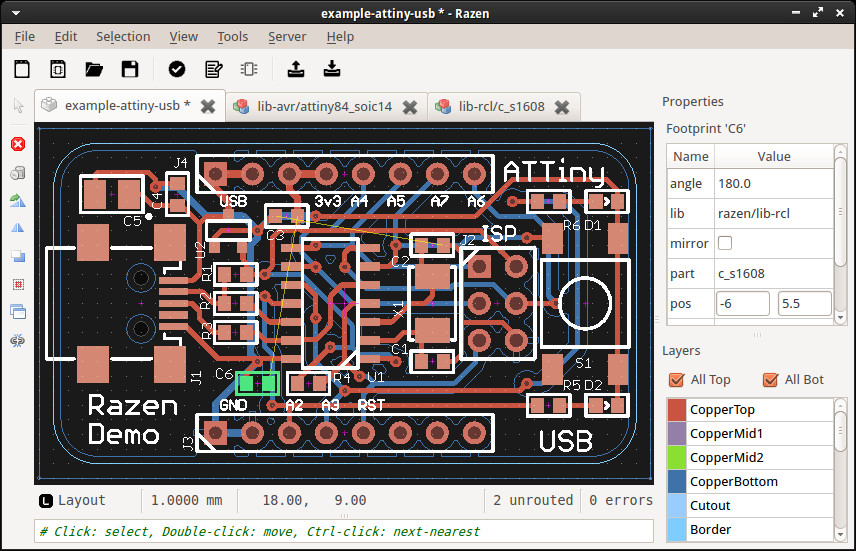Click the gray cylinder-and-cube side tool
Viewport: 856px width, 551px height.
pyautogui.click(x=18, y=173)
